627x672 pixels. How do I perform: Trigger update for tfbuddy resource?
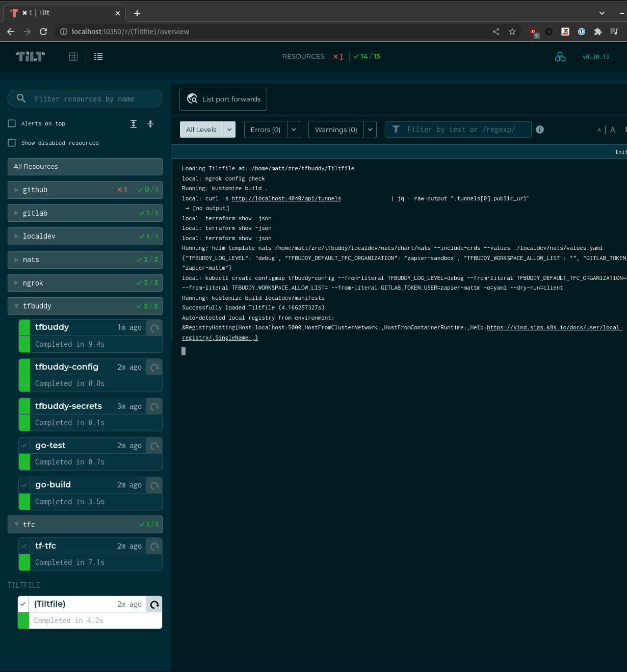pyautogui.click(x=154, y=328)
